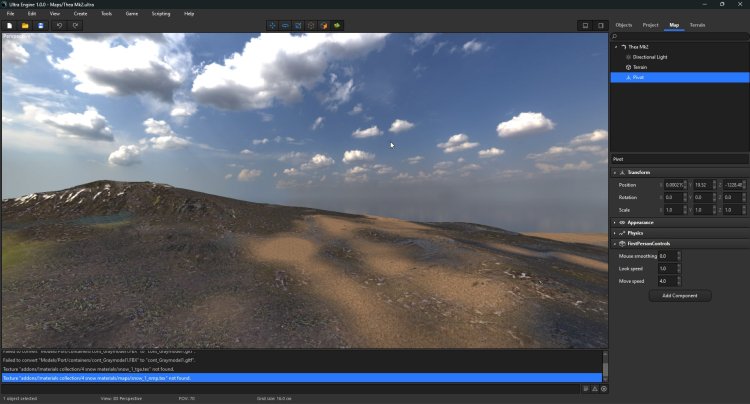This screenshot has width=750, height=404.
Task: Click the New file icon in toolbar
Action: point(9,25)
